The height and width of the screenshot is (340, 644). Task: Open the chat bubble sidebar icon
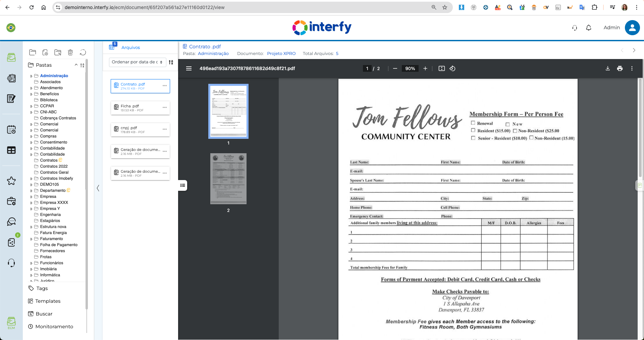pyautogui.click(x=11, y=222)
